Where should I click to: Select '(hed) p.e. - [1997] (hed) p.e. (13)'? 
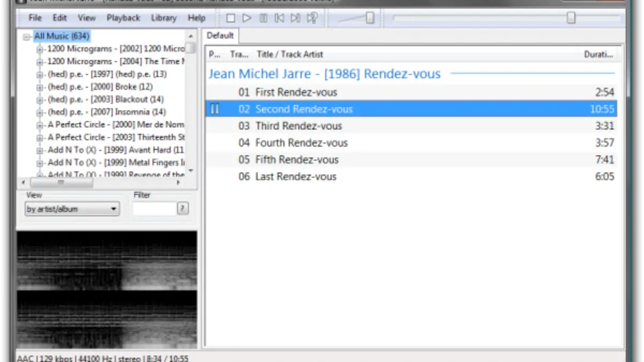(107, 74)
